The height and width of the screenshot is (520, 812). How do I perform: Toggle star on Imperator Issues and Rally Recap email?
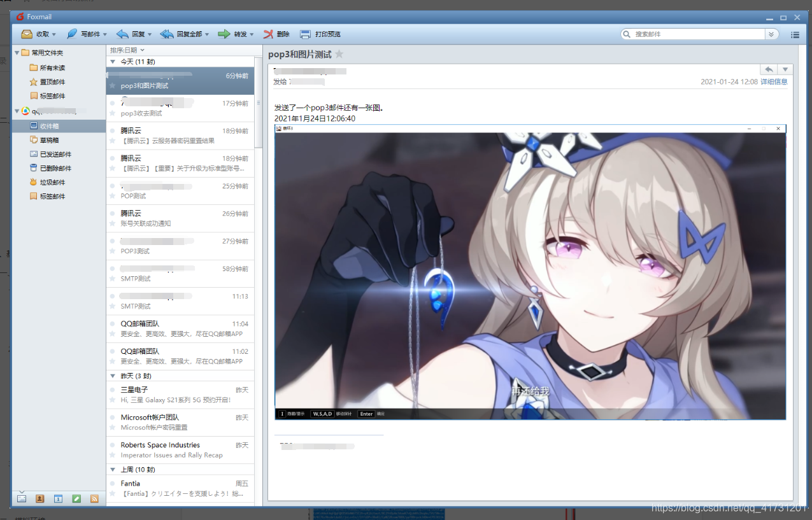(x=113, y=455)
